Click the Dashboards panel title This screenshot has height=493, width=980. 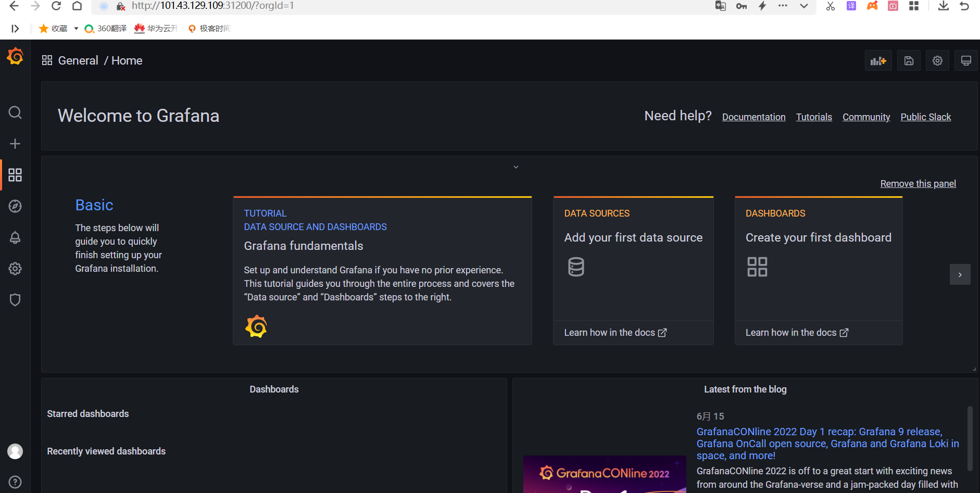coord(274,389)
